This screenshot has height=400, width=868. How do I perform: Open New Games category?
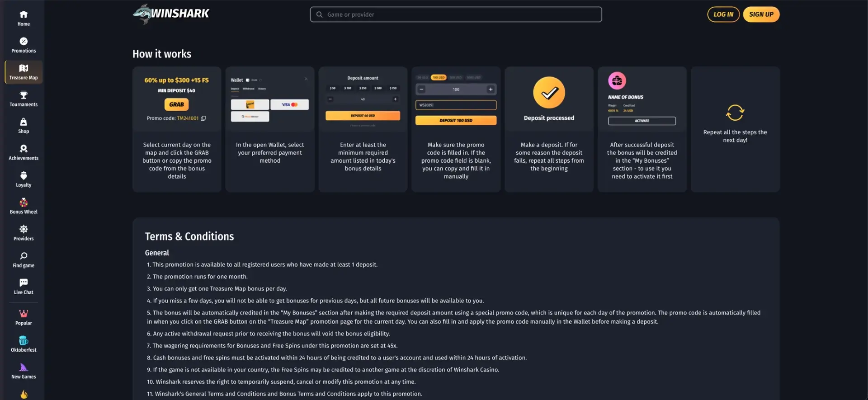[x=24, y=371]
